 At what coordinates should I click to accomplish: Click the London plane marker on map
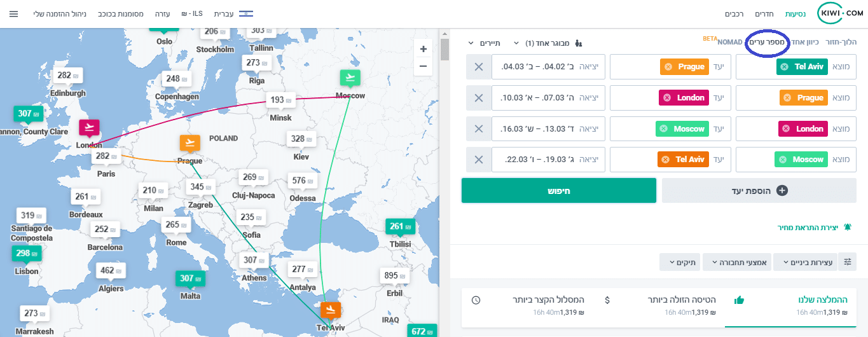[x=89, y=127]
